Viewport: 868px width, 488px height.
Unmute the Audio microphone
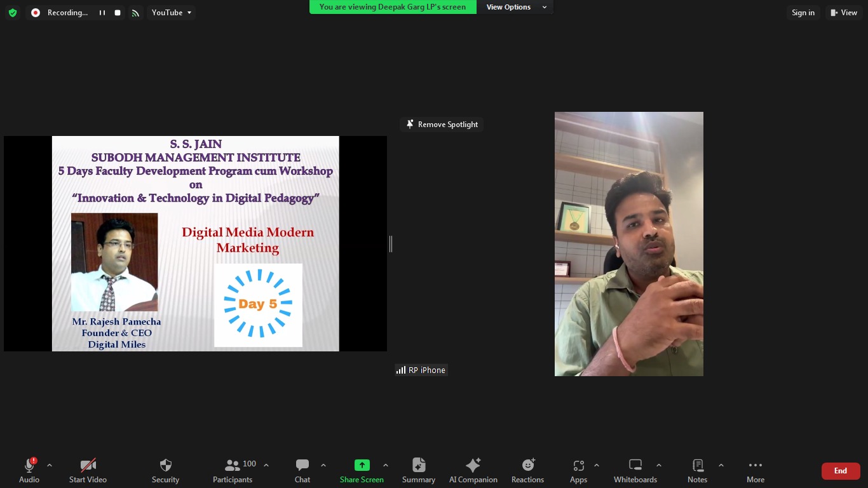[x=29, y=470]
